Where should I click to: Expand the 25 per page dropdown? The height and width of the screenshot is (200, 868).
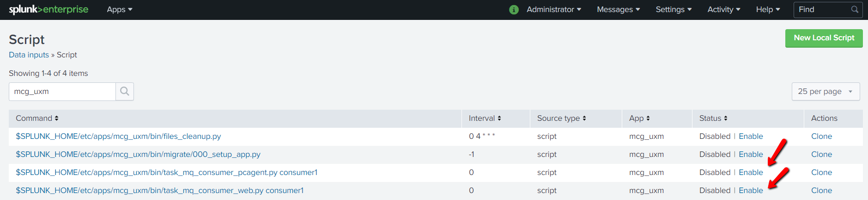coord(826,92)
